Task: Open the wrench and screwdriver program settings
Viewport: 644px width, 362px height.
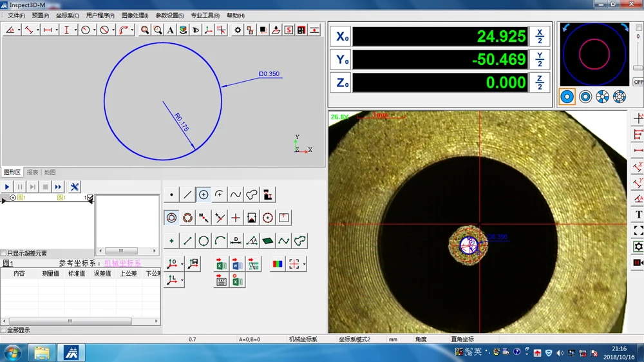Action: pos(75,187)
